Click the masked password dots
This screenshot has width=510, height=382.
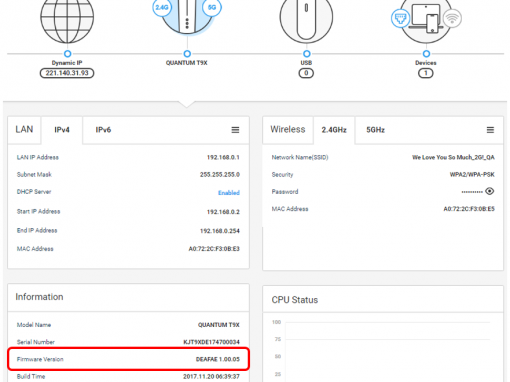click(x=472, y=192)
